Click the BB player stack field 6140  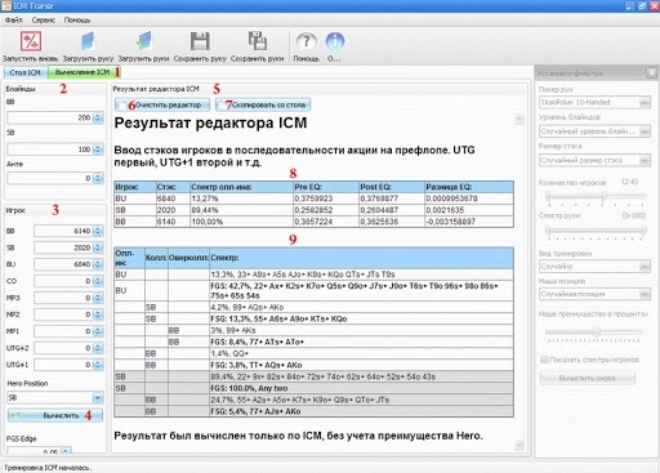(x=64, y=231)
